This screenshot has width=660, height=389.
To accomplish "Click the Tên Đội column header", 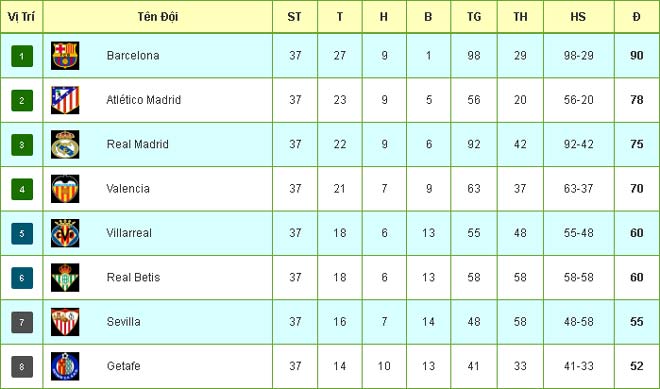I will point(158,17).
